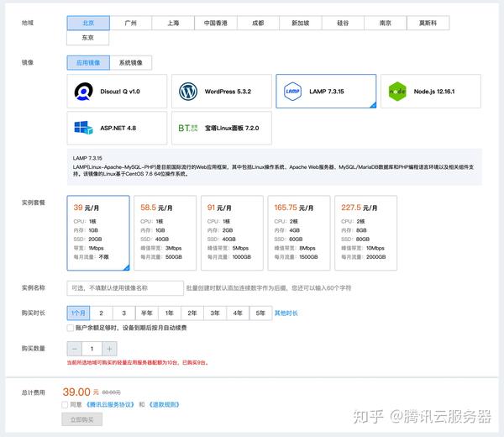Image resolution: width=504 pixels, height=437 pixels.
Task: Tick the 同意 agreement checkbox
Action: pyautogui.click(x=65, y=404)
